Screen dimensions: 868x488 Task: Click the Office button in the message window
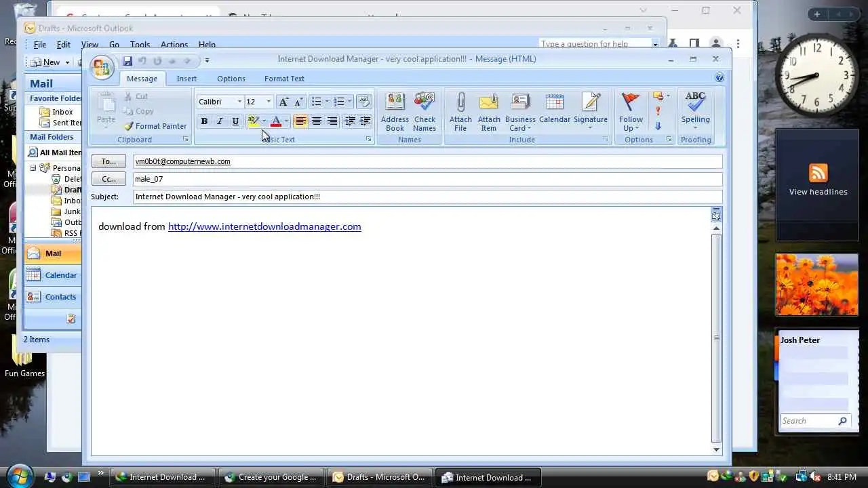(x=101, y=67)
